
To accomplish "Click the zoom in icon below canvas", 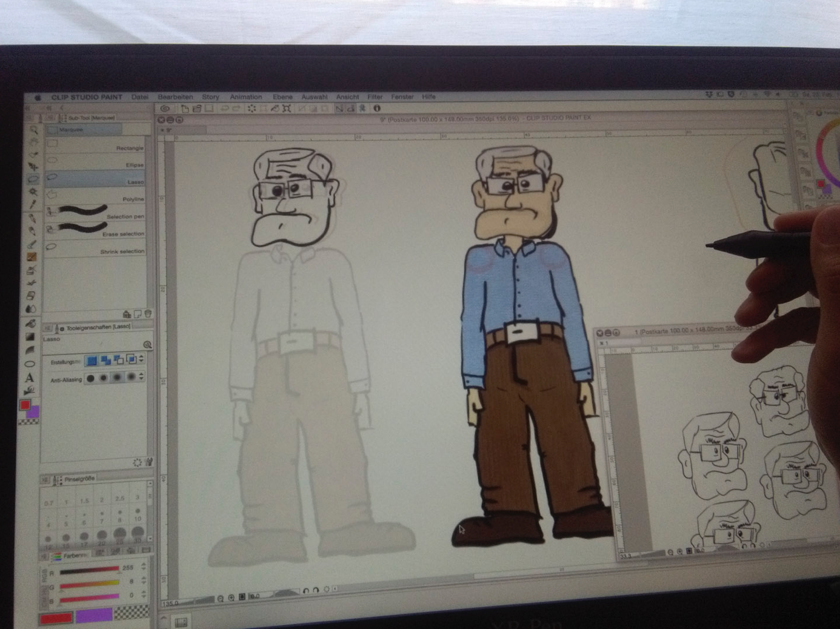I will (231, 597).
